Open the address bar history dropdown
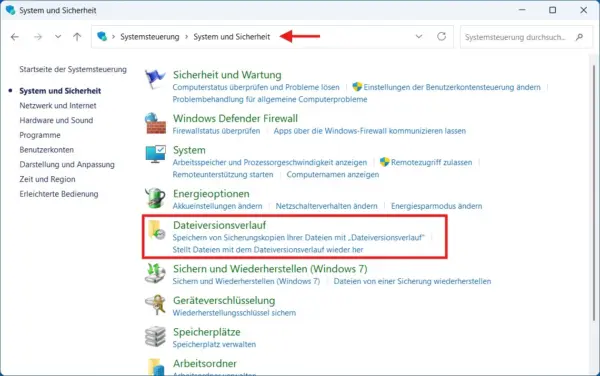Image resolution: width=600 pixels, height=376 pixels. tap(419, 37)
